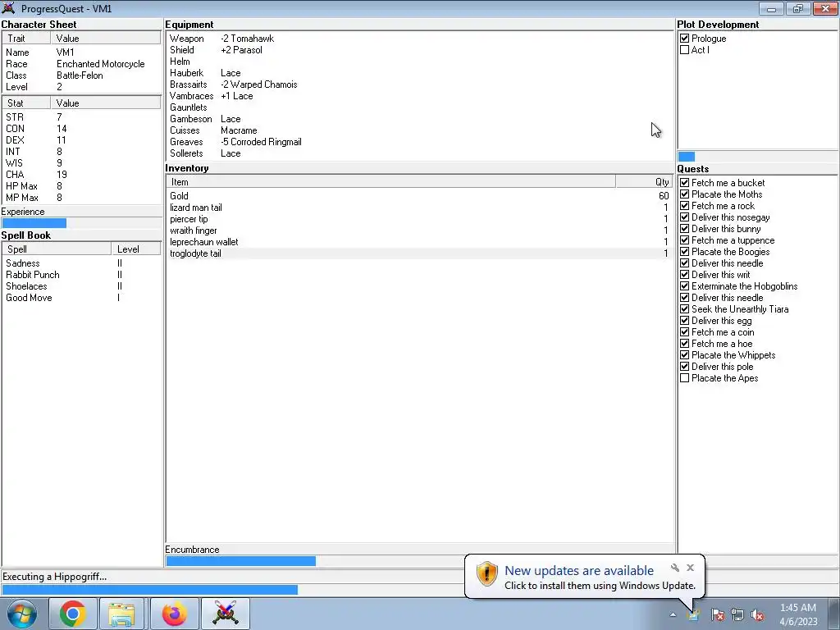Select the Good Move spell row
Screen dimensions: 840x630
tap(81, 298)
